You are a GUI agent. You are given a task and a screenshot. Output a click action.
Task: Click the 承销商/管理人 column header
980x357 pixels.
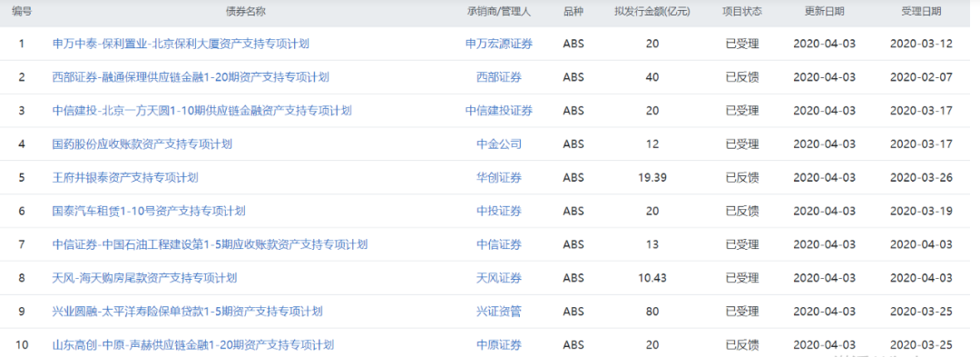coord(499,11)
